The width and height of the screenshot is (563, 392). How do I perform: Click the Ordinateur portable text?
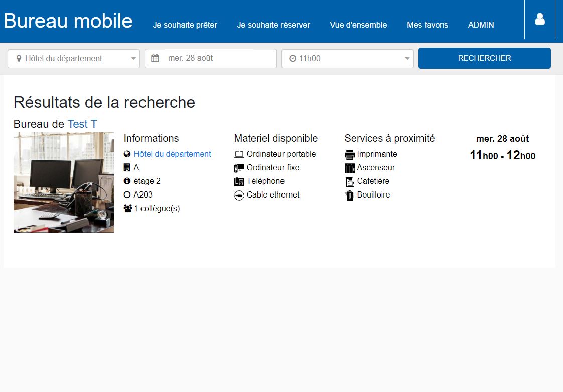point(281,154)
